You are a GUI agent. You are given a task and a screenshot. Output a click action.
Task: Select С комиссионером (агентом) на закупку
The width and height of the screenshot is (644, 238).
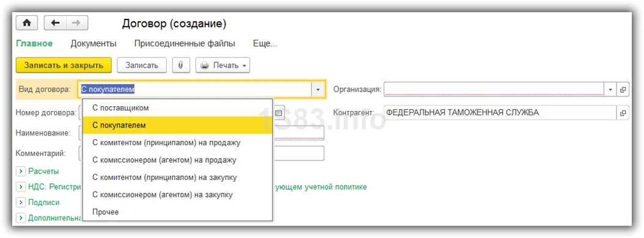coord(177,195)
